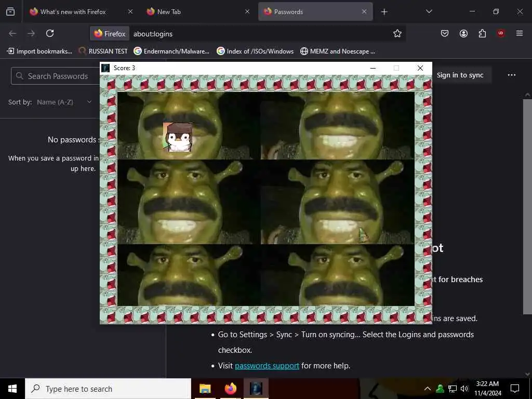Viewport: 532px width, 399px height.
Task: Click the Firefox page vertical scrollbar
Action: point(527,207)
